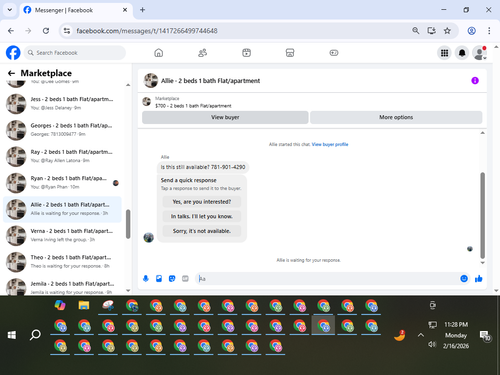Screen dimensions: 500x375
Task: Click the purple conversation info icon
Action: click(x=475, y=81)
